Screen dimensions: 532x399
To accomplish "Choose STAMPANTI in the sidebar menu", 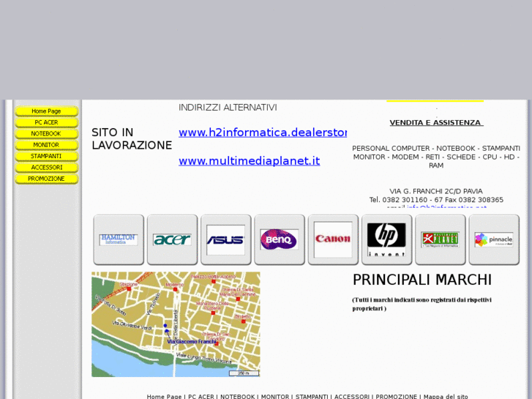I will click(x=47, y=156).
